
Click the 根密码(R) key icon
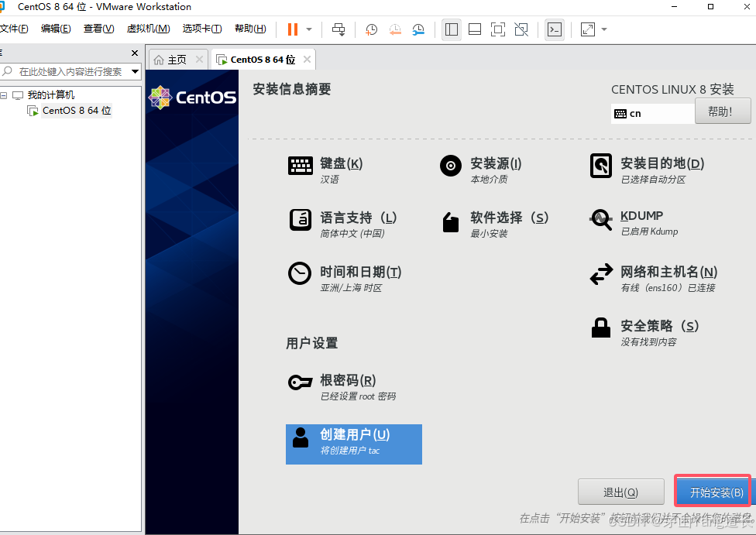pyautogui.click(x=301, y=382)
